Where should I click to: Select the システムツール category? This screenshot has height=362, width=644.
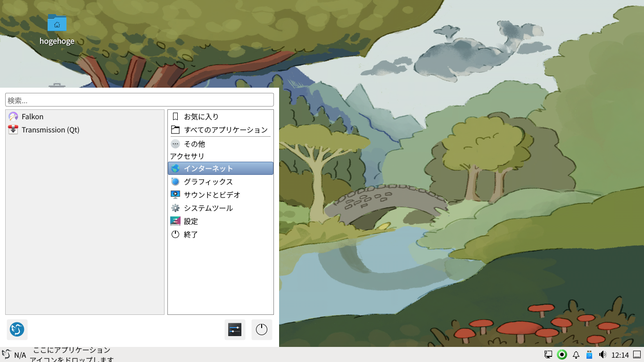[221, 208]
